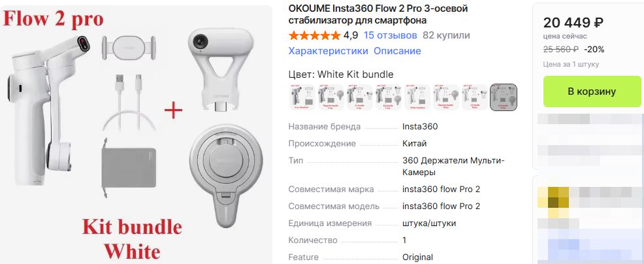Click the five-star rating icons
The image size is (644, 264).
tap(315, 35)
